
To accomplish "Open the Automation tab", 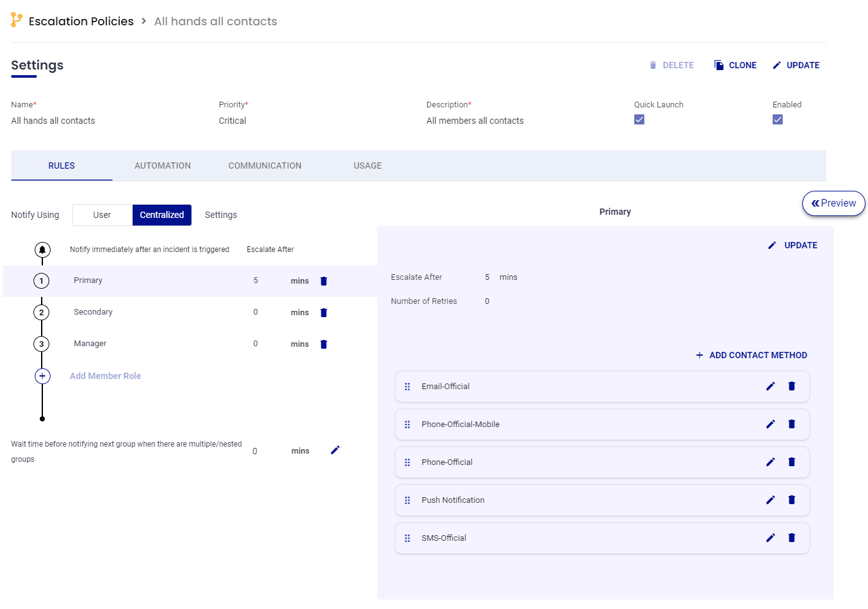I will 162,166.
